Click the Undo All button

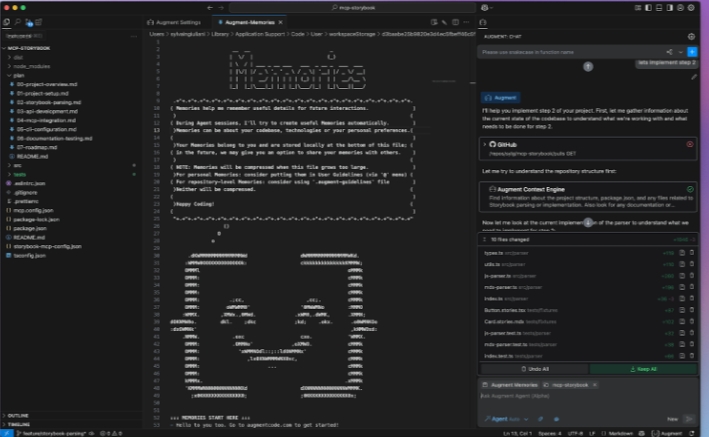pos(534,369)
